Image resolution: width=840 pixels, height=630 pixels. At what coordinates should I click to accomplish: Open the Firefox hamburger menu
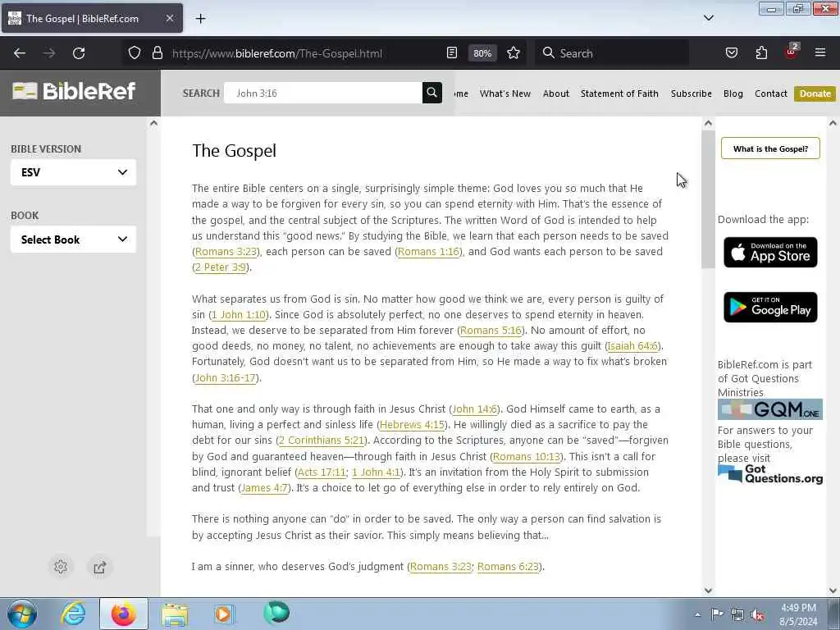pyautogui.click(x=820, y=53)
